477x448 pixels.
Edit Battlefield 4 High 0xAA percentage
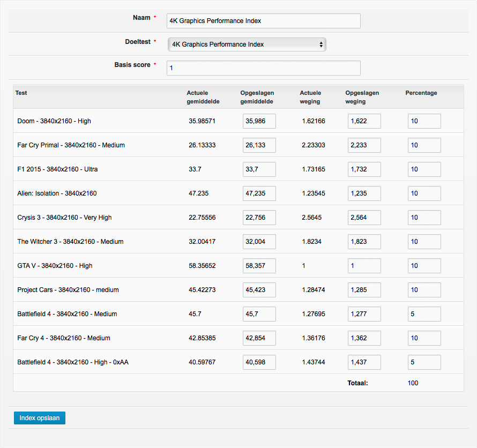pos(424,362)
